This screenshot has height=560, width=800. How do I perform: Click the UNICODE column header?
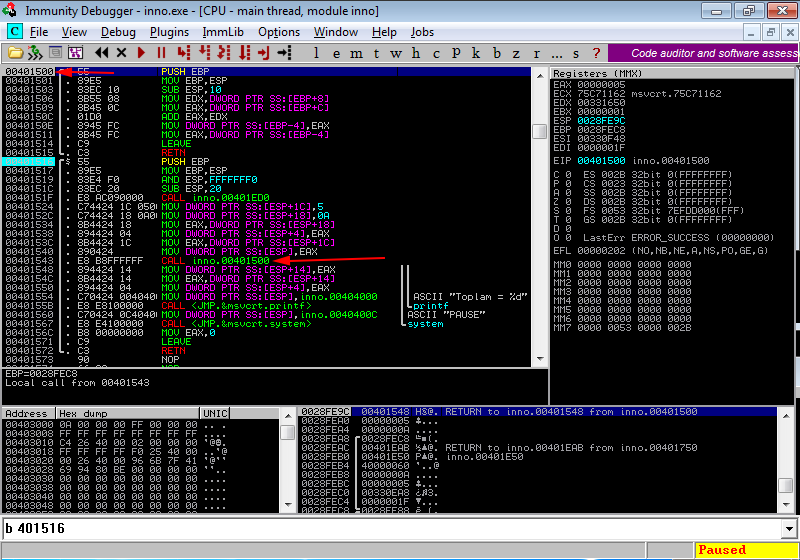click(215, 414)
